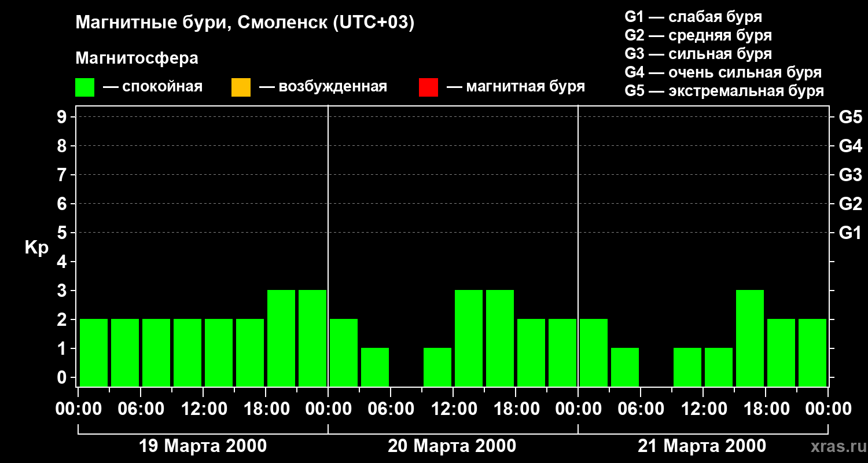Click the '18:00' time label for 20 March
Viewport: 868px width, 463px height.
[x=516, y=409]
